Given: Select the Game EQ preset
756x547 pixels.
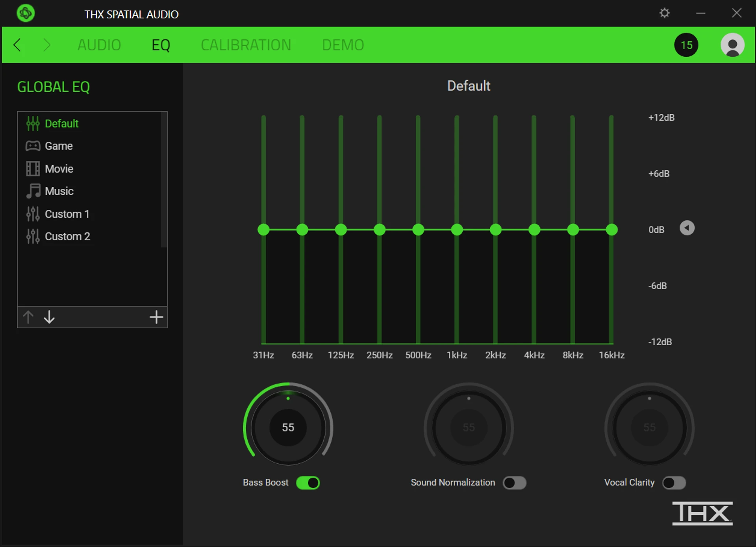Looking at the screenshot, I should point(89,146).
